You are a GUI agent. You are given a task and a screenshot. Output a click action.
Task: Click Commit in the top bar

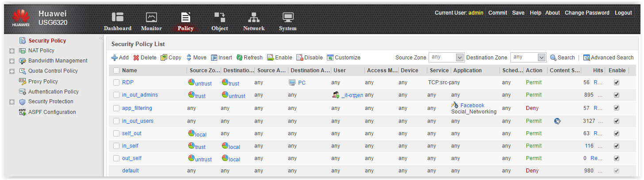click(498, 13)
